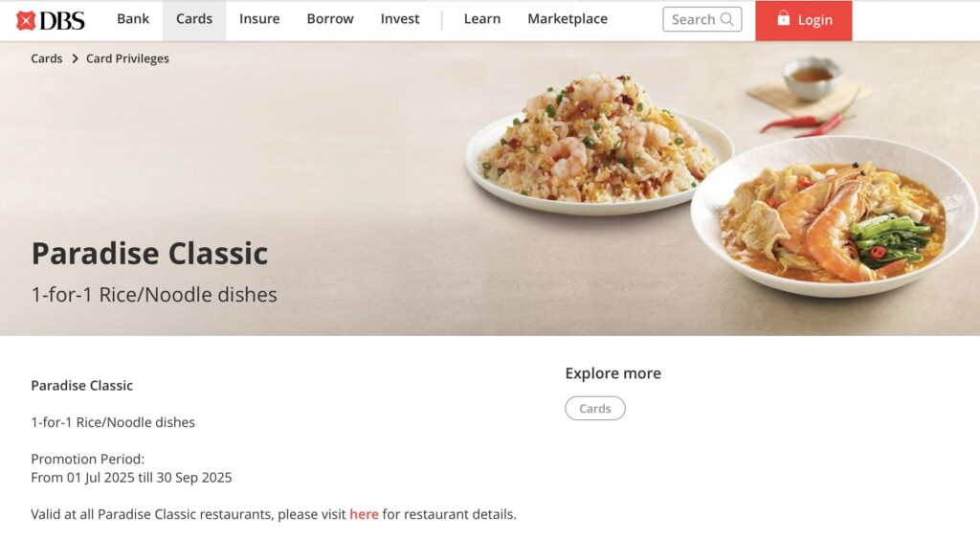Open the Invest menu
980x539 pixels.
400,19
